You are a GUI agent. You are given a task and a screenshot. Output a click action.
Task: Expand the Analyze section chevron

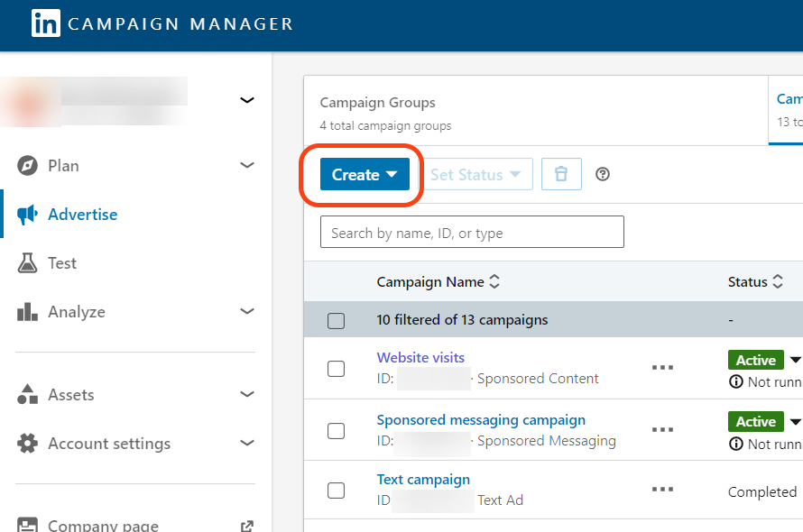[247, 311]
